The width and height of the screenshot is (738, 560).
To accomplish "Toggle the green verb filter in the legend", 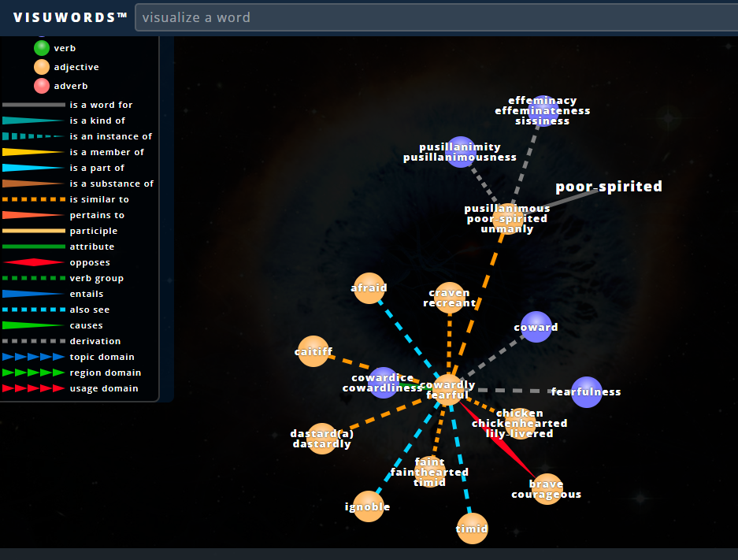I will click(40, 48).
